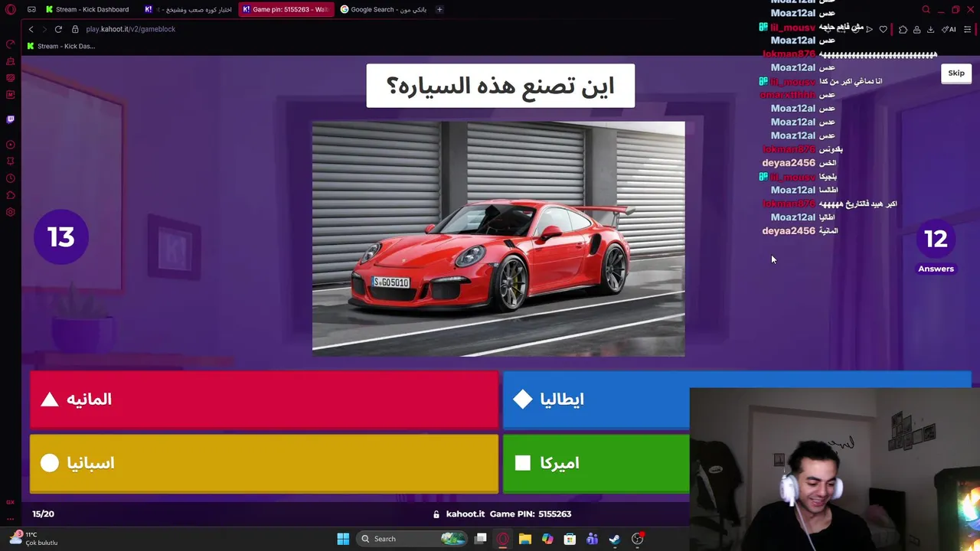Open Steam from the taskbar

pos(615,539)
